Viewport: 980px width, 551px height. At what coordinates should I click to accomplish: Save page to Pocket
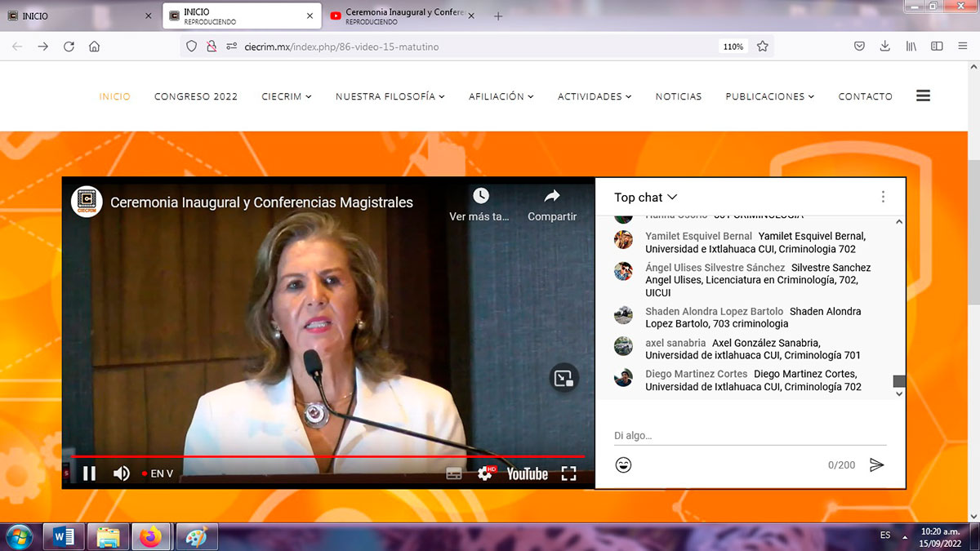(x=859, y=47)
